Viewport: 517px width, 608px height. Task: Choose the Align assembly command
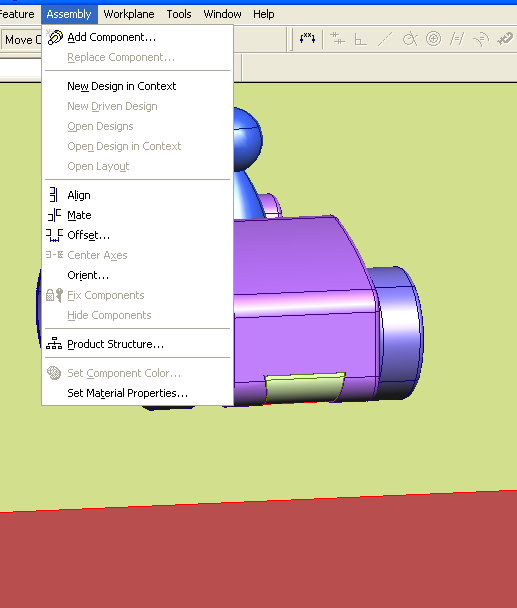coord(137,195)
